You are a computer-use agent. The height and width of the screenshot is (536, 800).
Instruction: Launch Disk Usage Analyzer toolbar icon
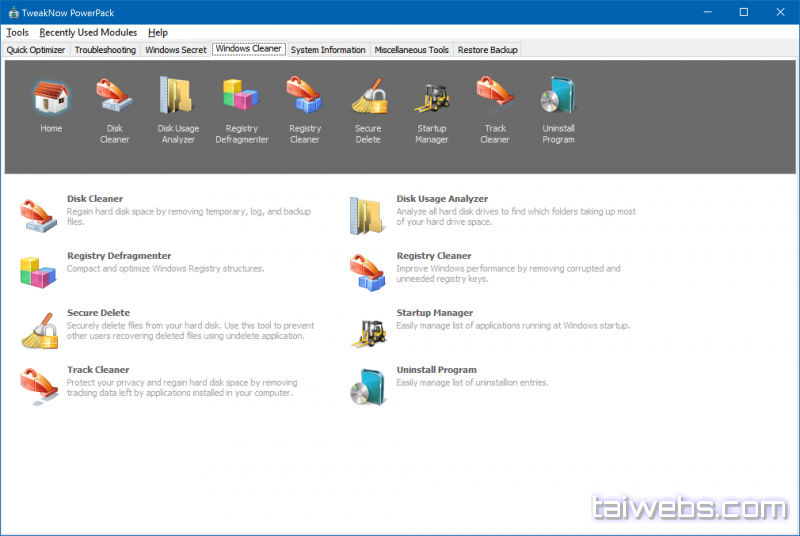(x=178, y=99)
